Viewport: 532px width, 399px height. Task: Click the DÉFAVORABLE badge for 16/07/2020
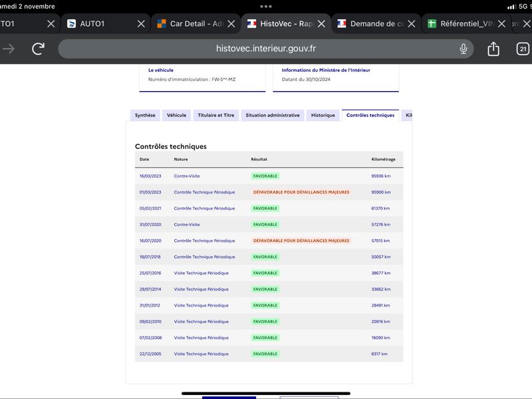[x=301, y=241]
